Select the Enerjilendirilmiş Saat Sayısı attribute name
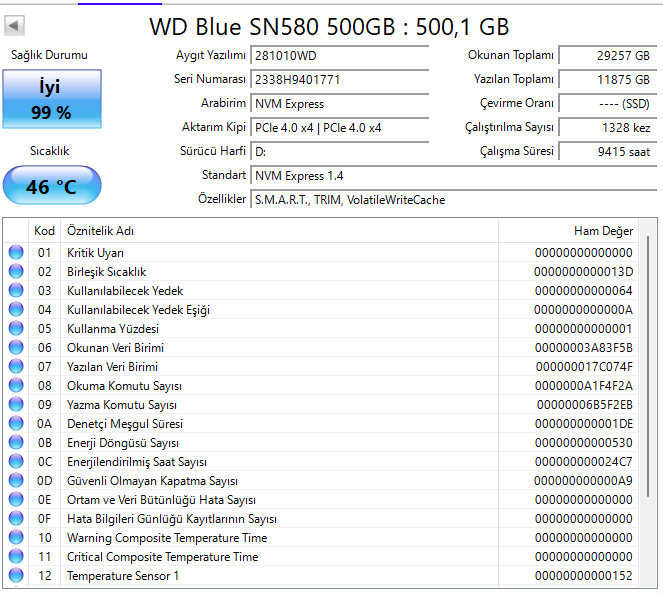Viewport: 663px width, 596px height. click(137, 462)
